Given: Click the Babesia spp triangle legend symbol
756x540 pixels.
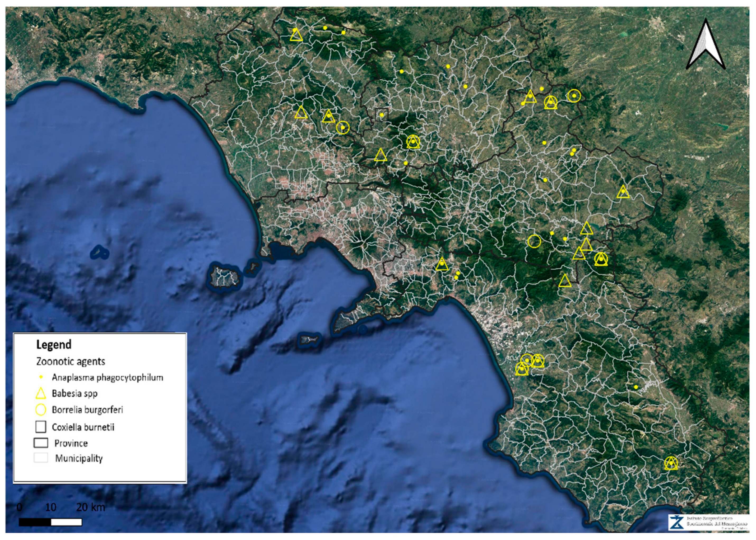Looking at the screenshot, I should pos(40,393).
